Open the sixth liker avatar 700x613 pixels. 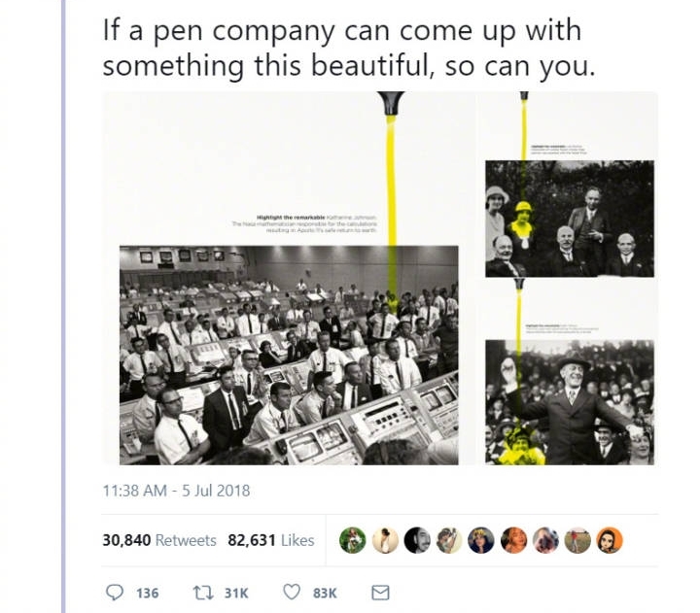click(x=513, y=540)
